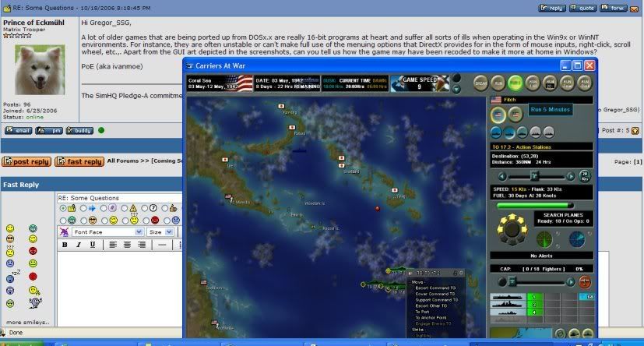Viewport: 644px width, 346px height.
Task: Click the bold formatting icon
Action: point(66,245)
